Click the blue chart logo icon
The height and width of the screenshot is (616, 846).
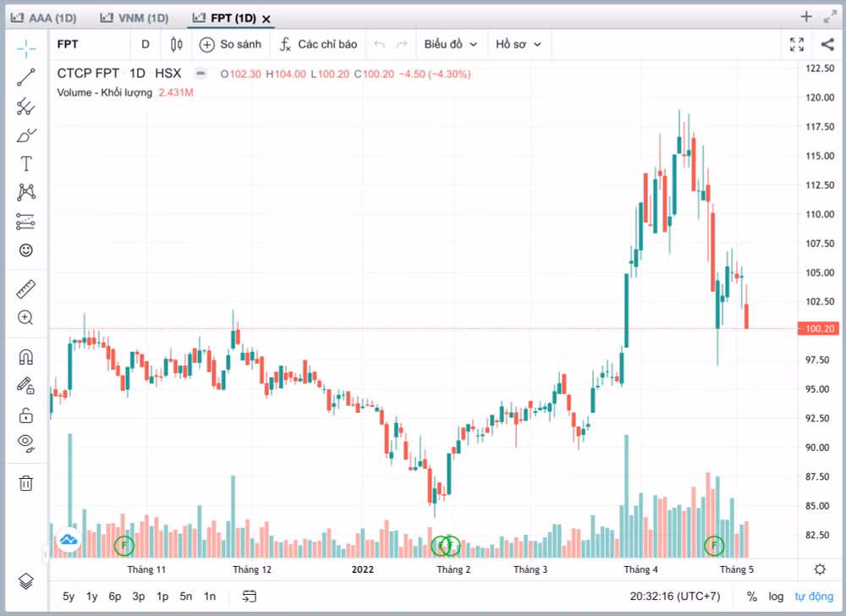pyautogui.click(x=69, y=539)
